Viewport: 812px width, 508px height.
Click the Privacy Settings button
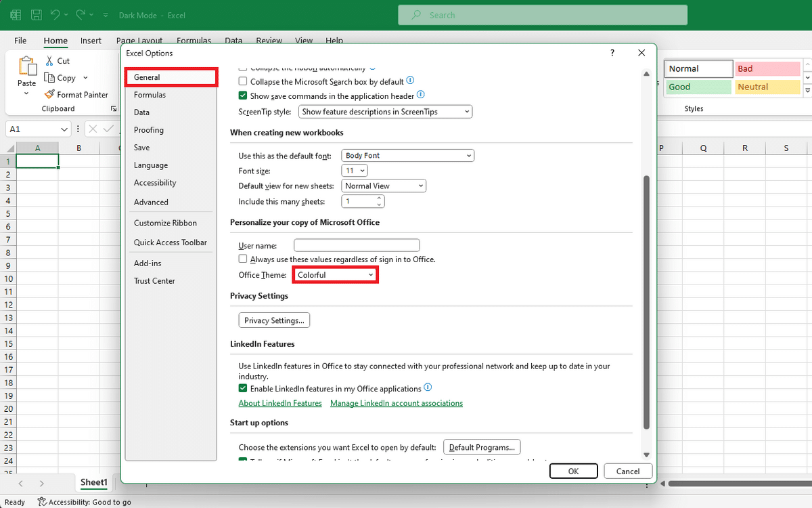(x=274, y=320)
